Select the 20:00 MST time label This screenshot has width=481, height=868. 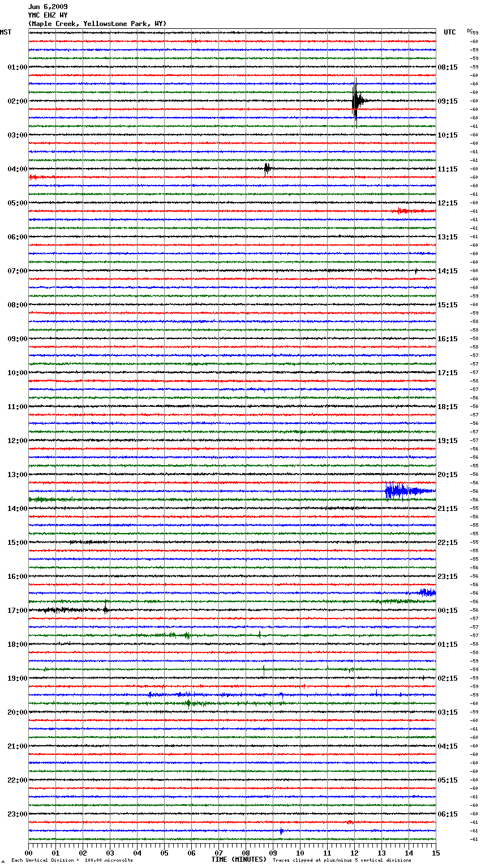pyautogui.click(x=18, y=712)
